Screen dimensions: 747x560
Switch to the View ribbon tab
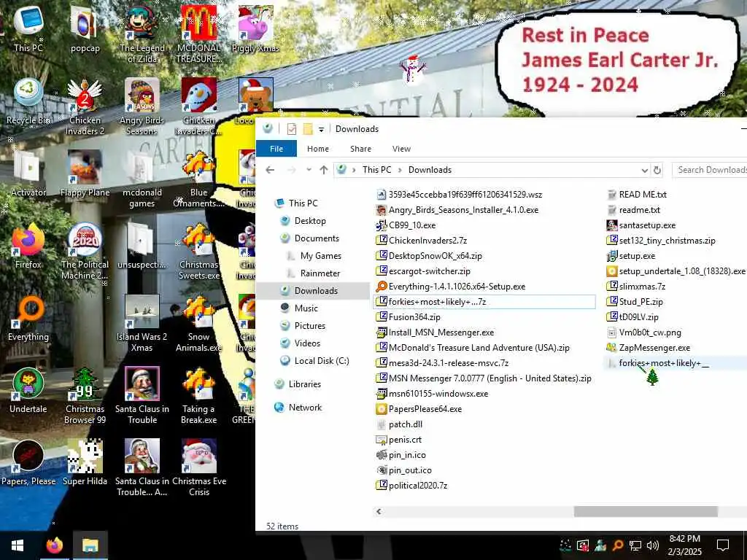(401, 149)
